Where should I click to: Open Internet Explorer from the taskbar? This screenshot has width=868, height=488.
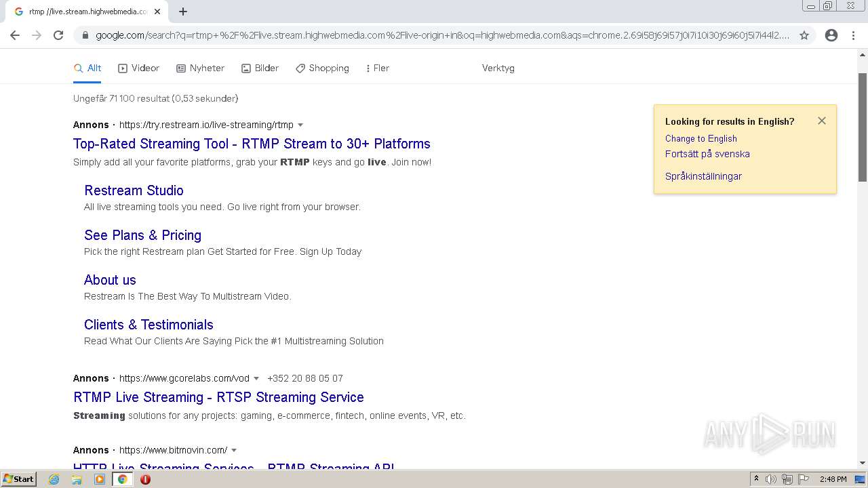pos(54,479)
